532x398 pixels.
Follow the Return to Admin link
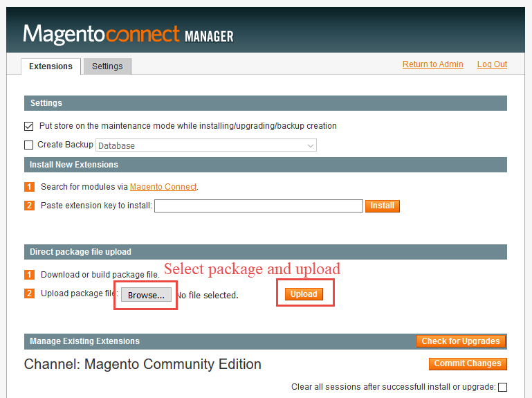(x=432, y=64)
